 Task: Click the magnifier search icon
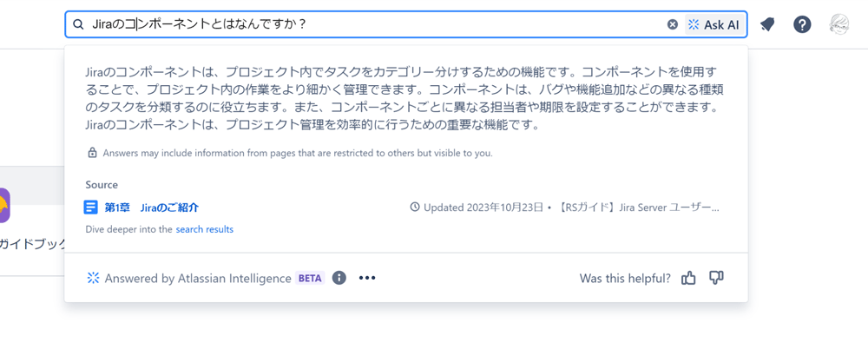(x=79, y=24)
